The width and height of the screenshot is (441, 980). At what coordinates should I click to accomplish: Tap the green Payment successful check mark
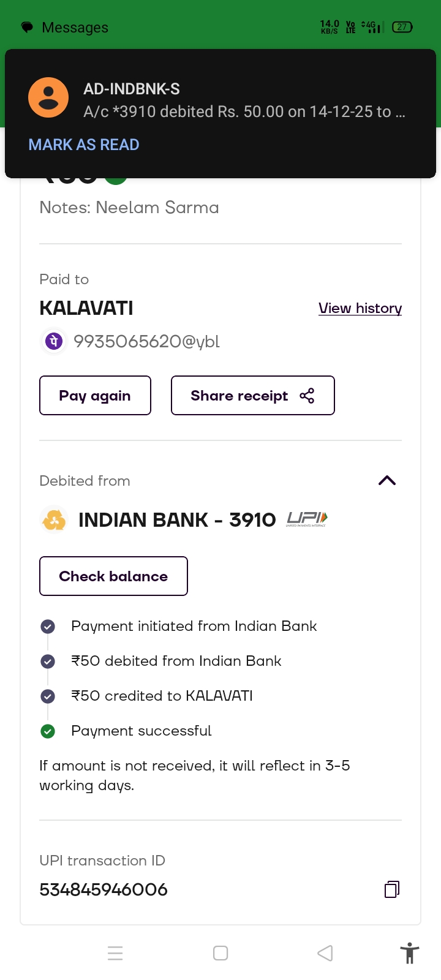(x=48, y=731)
